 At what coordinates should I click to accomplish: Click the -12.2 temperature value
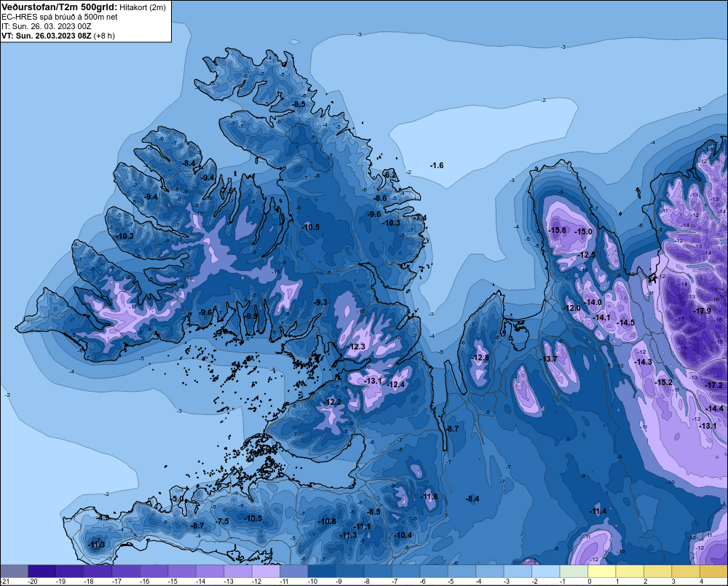coord(333,402)
